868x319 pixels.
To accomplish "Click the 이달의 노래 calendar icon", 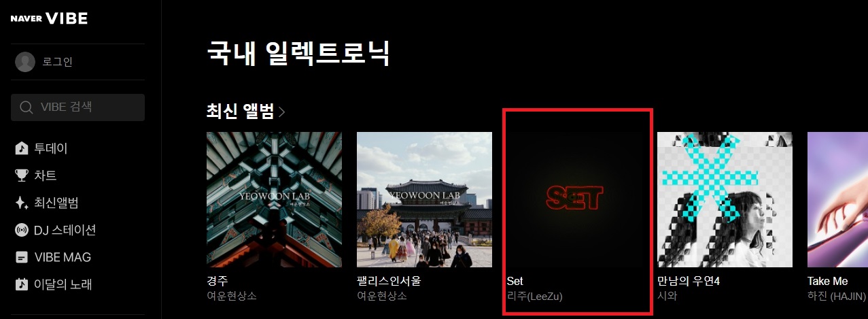I will (x=22, y=284).
